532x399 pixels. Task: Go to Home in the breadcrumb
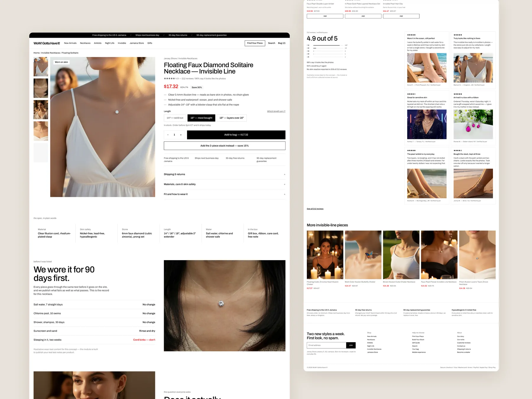[37, 53]
